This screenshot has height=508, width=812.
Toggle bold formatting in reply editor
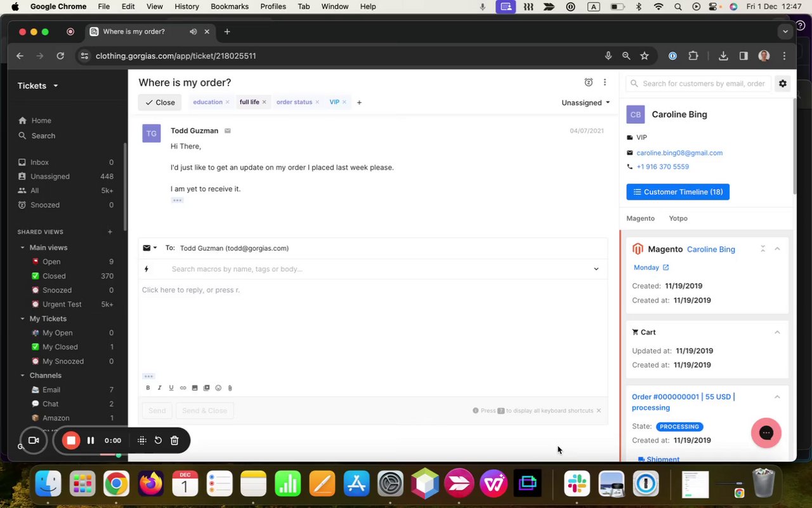[x=148, y=388]
